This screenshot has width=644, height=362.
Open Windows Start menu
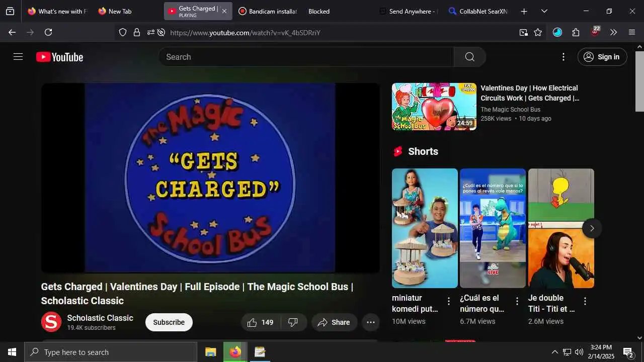pyautogui.click(x=12, y=352)
